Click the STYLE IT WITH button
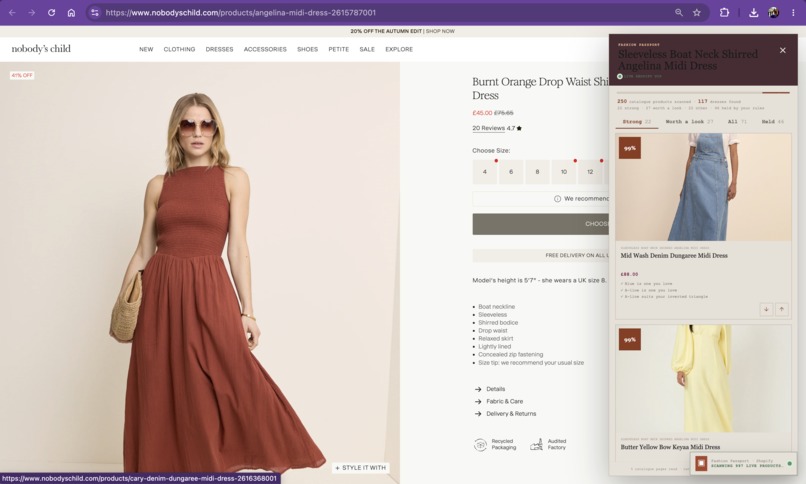Viewport: 806px width, 484px height. [360, 468]
